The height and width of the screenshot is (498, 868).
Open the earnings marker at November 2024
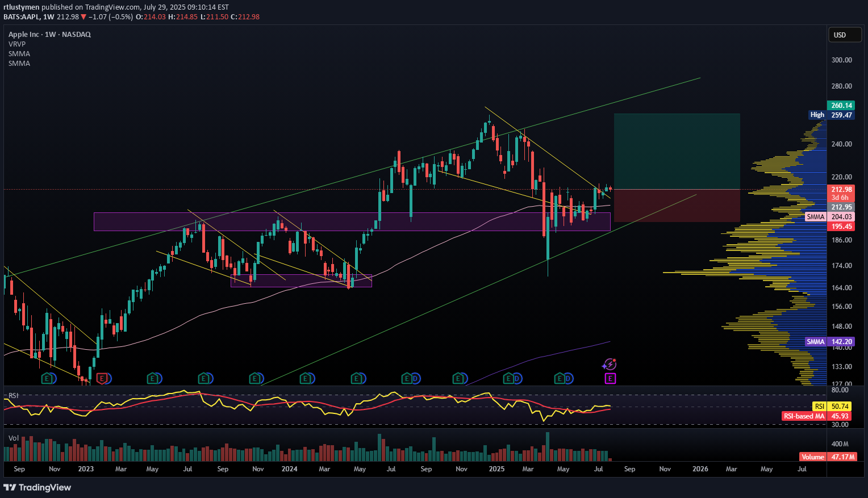coord(458,378)
